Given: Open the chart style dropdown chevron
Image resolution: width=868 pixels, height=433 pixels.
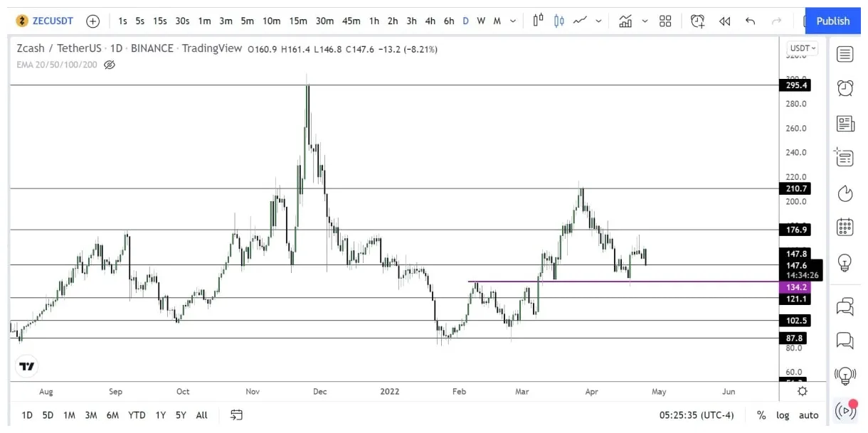Looking at the screenshot, I should click(598, 21).
